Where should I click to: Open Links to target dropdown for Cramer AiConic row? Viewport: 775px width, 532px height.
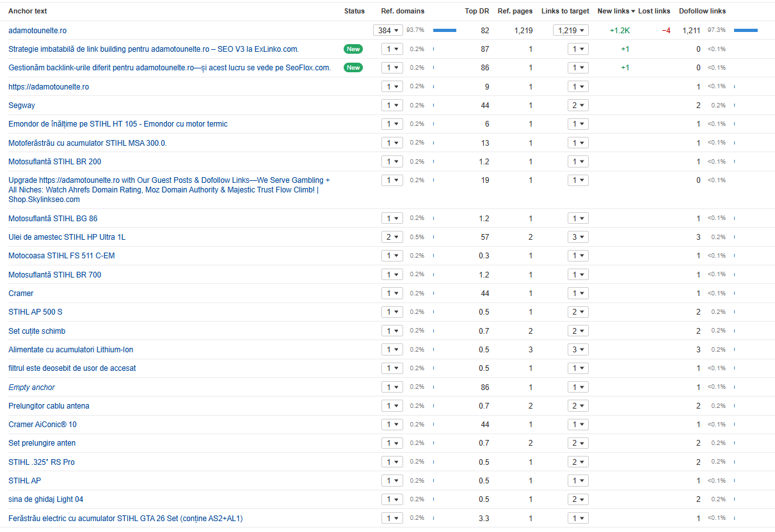[x=577, y=425]
